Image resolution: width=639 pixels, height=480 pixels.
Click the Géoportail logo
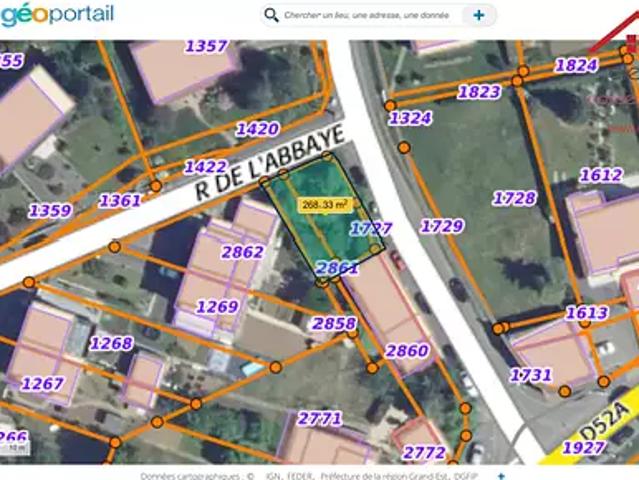coord(57,14)
